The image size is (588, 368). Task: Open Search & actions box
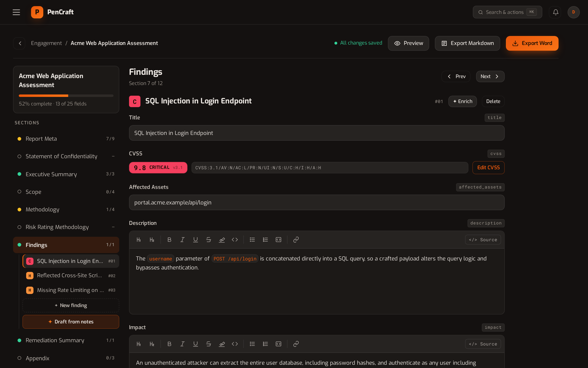(507, 12)
